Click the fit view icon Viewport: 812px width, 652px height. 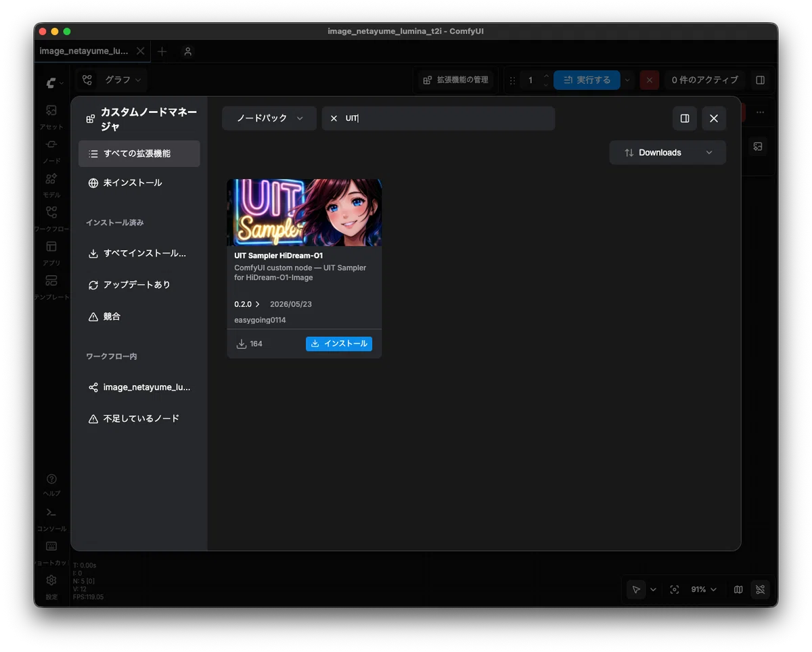pos(674,590)
